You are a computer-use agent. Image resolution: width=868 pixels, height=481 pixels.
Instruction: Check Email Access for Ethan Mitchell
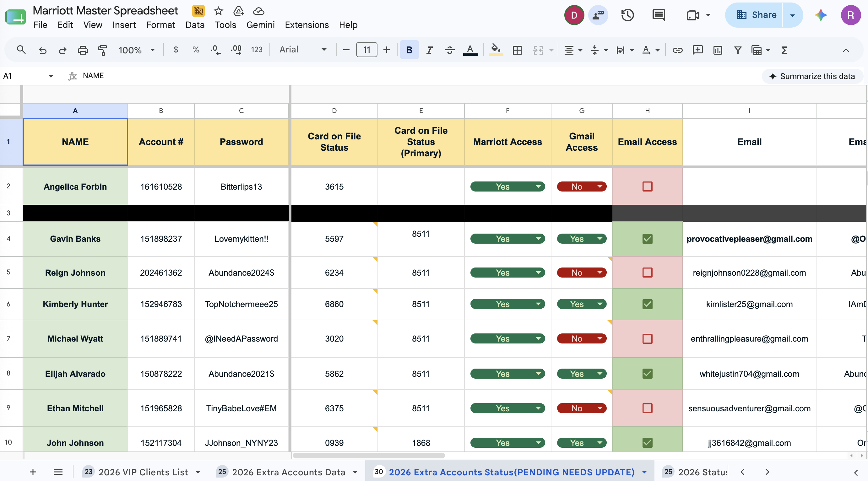647,408
